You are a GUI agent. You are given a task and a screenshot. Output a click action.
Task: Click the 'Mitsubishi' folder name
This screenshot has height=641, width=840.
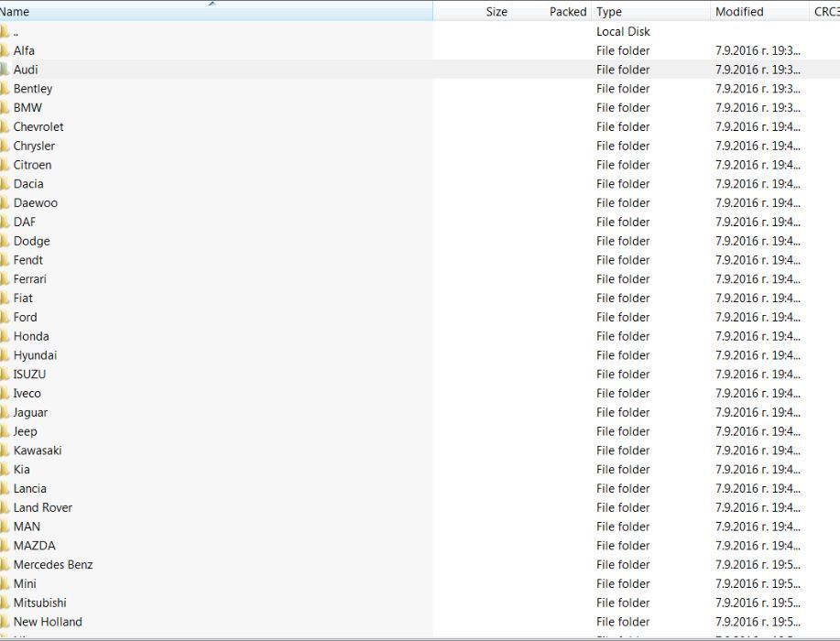[39, 603]
